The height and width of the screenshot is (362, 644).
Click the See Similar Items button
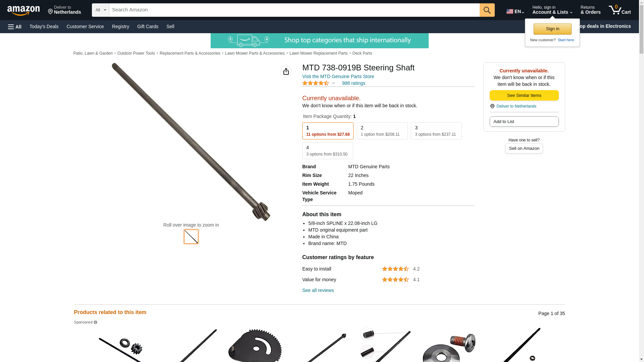click(524, 96)
